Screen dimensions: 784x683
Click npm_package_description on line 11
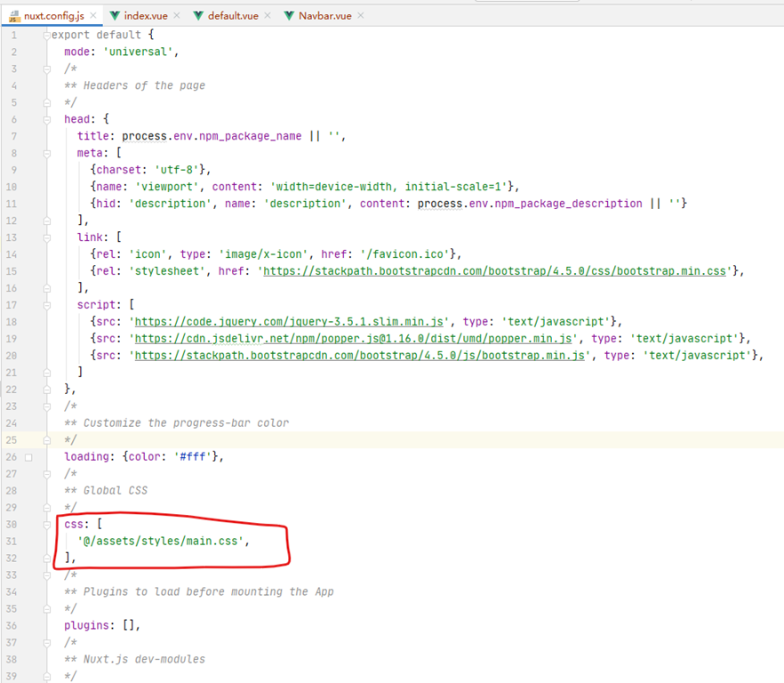tap(569, 205)
